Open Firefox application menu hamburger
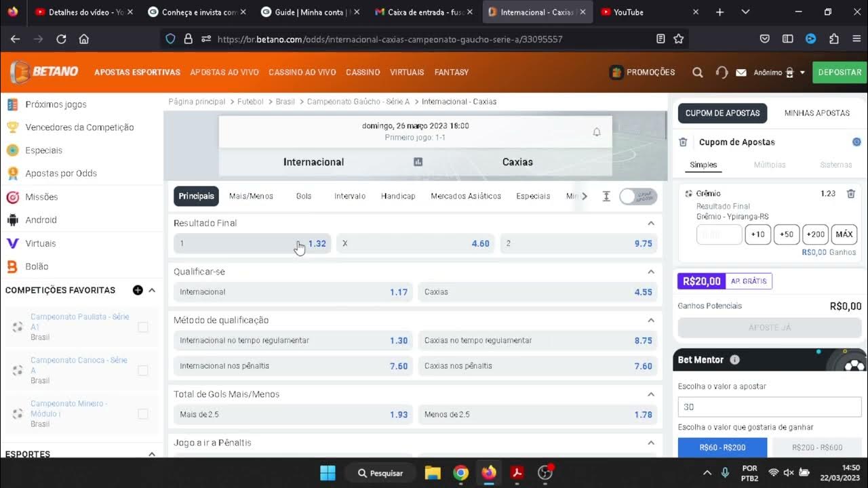Viewport: 868px width, 488px height. point(856,39)
